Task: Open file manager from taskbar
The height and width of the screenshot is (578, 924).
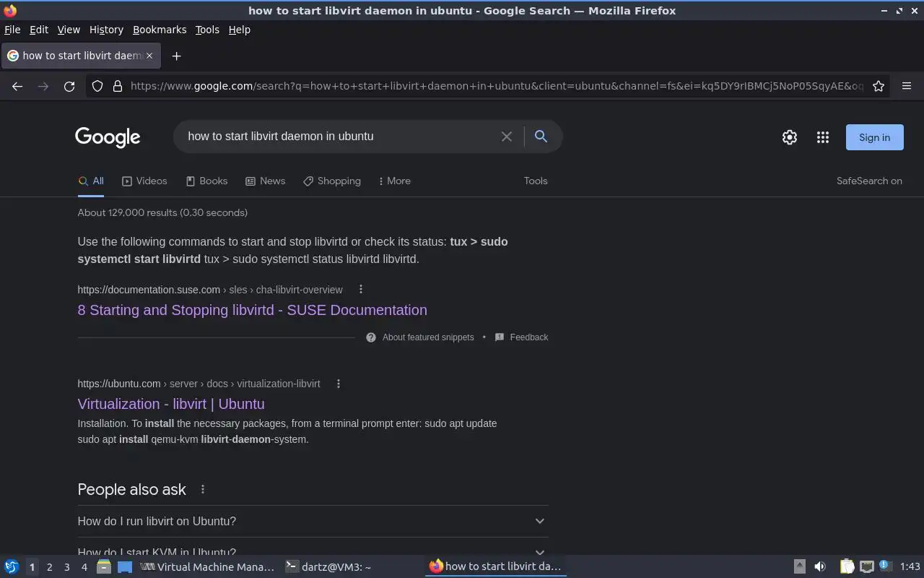Action: point(104,566)
